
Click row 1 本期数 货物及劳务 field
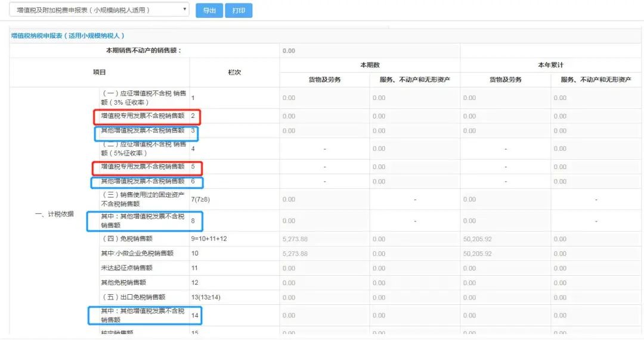click(324, 98)
